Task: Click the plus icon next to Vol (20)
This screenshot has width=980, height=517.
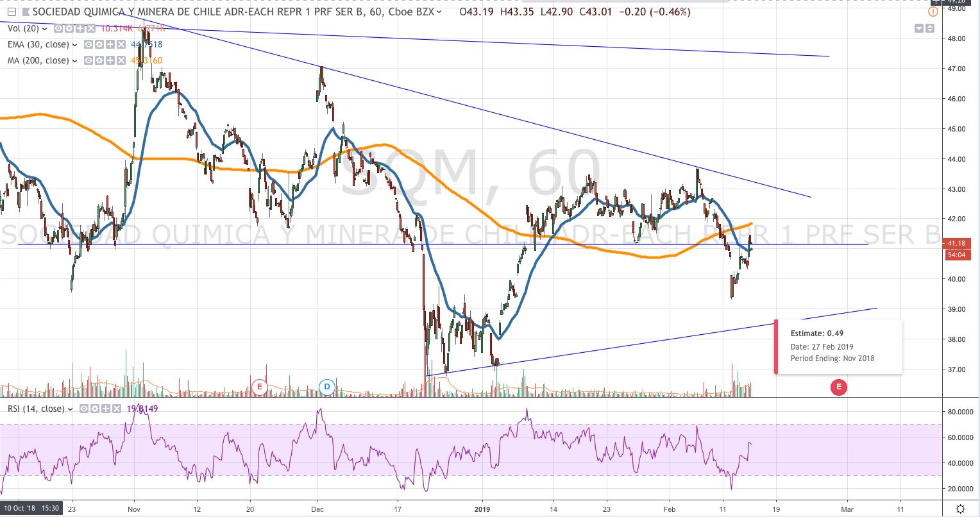Action: pos(79,28)
